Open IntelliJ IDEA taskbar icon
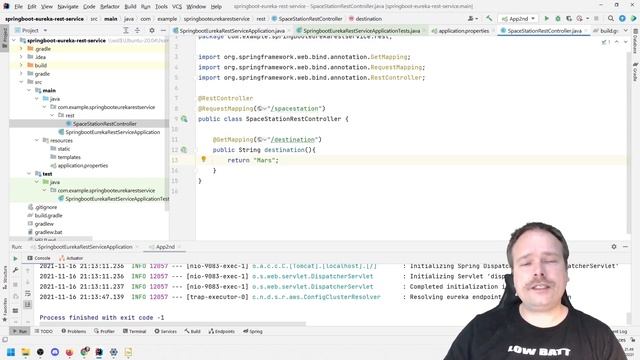Viewport: 640px width, 360px height. (99, 352)
